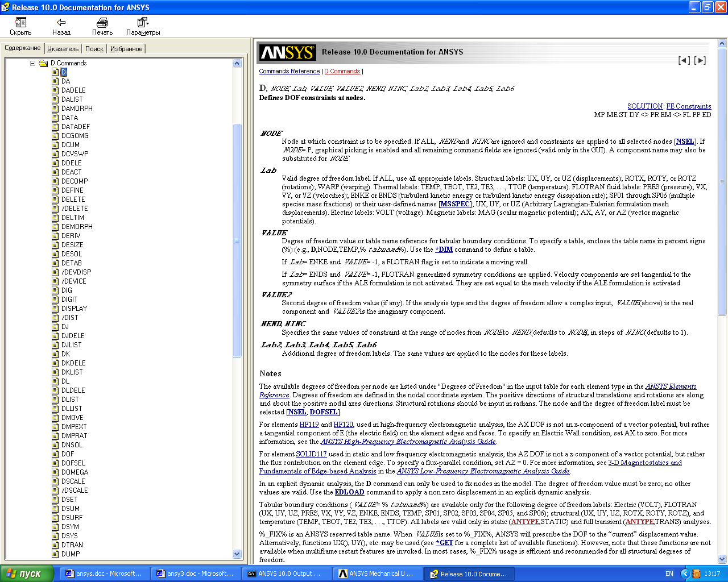This screenshot has height=582, width=728.
Task: Select DTRAN in the contents tree
Action: (72, 545)
